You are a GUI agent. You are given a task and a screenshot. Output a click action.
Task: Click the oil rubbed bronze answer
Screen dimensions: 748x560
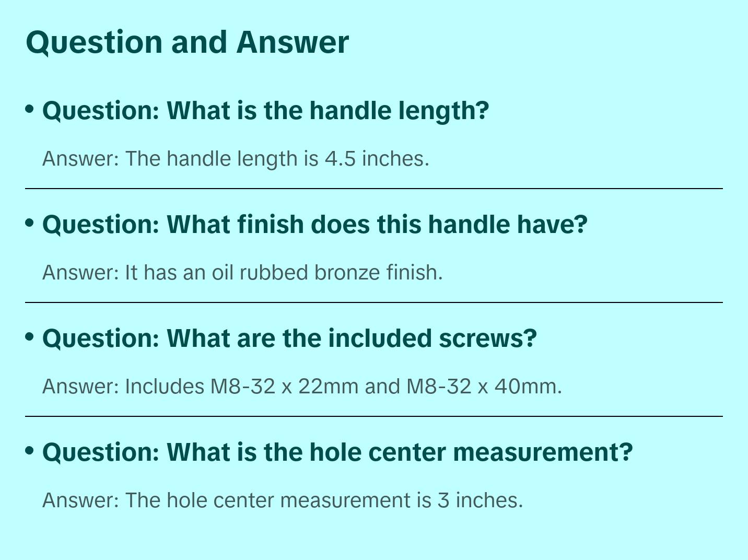(x=242, y=273)
